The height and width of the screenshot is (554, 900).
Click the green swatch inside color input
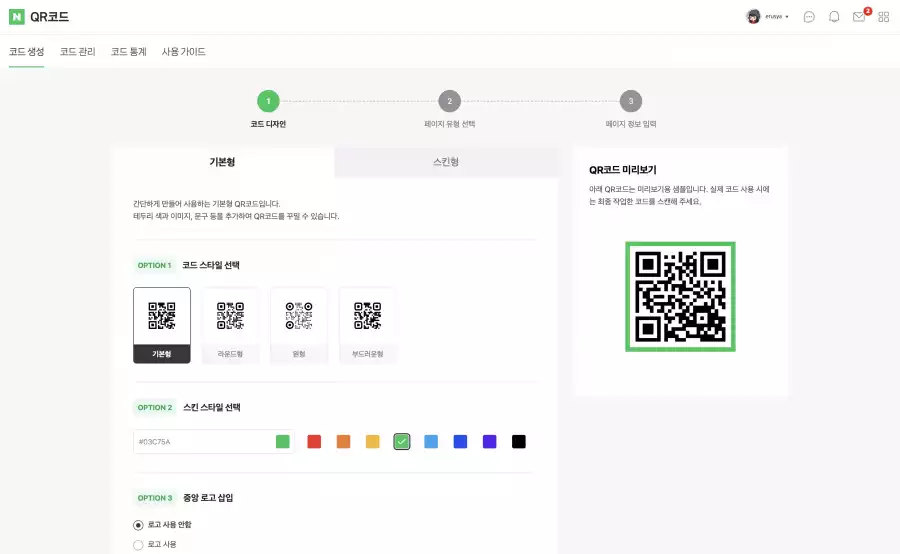pos(282,441)
